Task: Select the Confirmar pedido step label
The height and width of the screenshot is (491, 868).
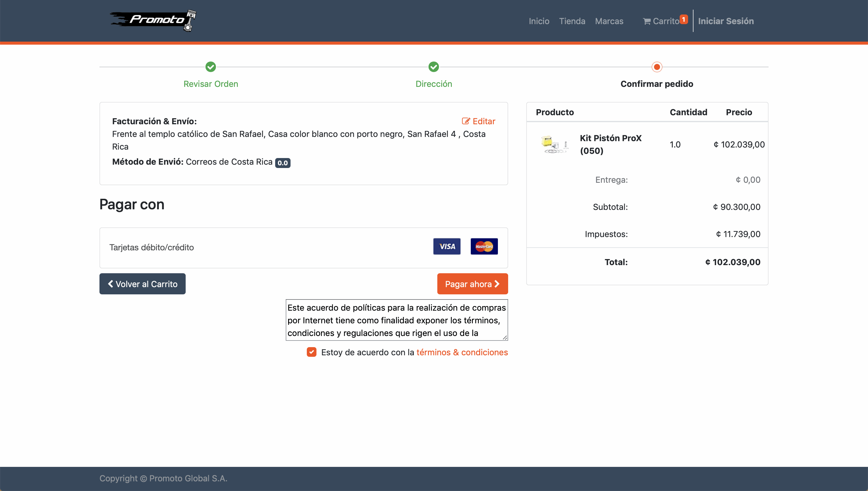Action: (657, 84)
